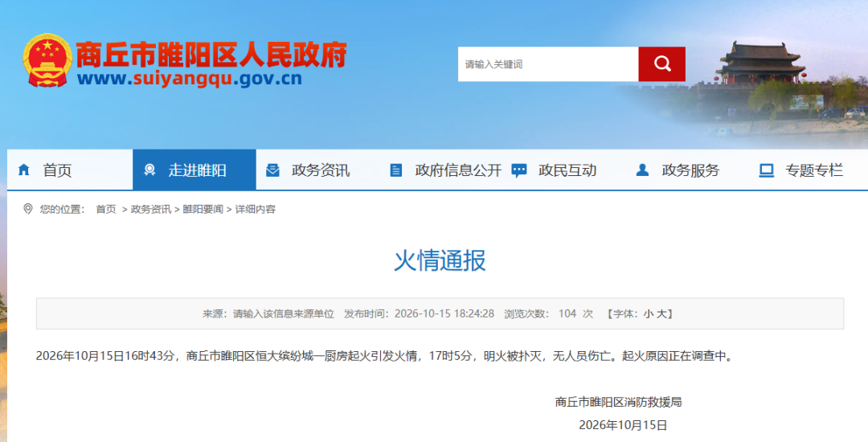Click the source text 请输入该信息来源单位

click(x=284, y=313)
